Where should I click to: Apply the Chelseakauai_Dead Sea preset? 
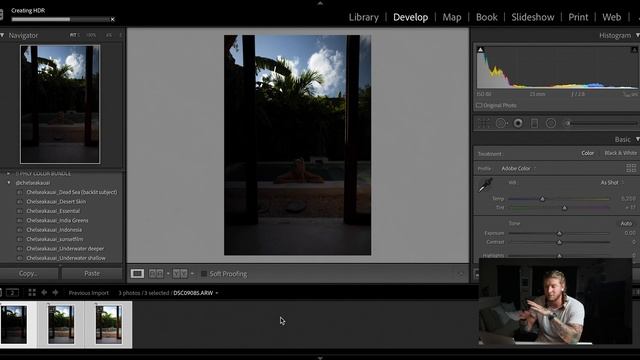pyautogui.click(x=71, y=192)
